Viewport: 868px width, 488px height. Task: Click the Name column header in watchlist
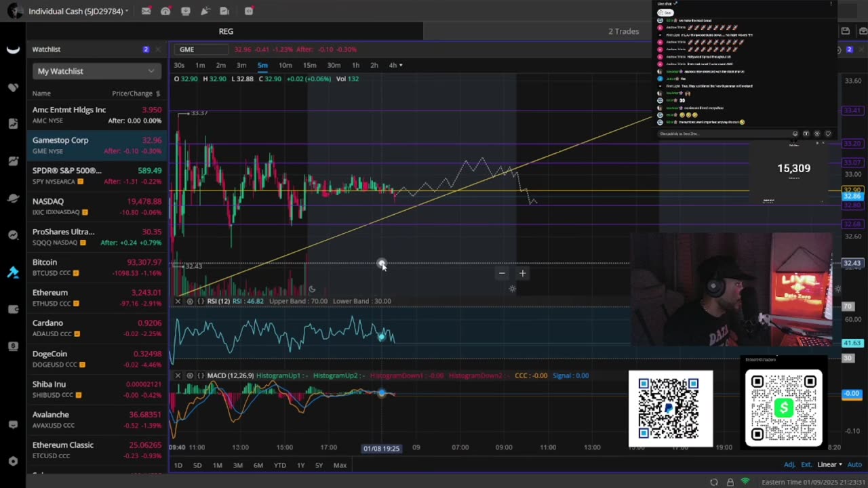point(41,94)
